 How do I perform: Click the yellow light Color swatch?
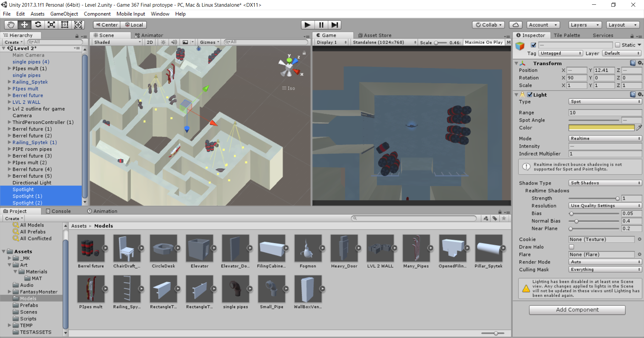601,128
